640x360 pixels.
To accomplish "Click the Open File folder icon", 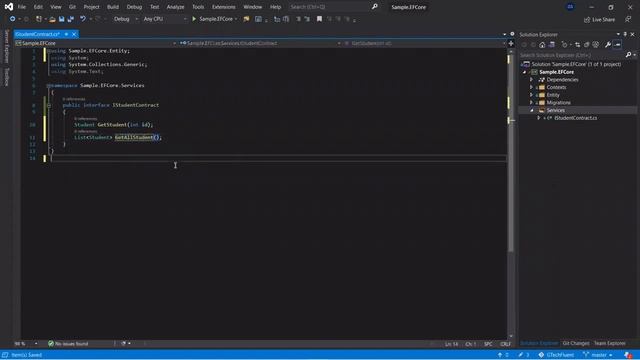I will (52, 19).
